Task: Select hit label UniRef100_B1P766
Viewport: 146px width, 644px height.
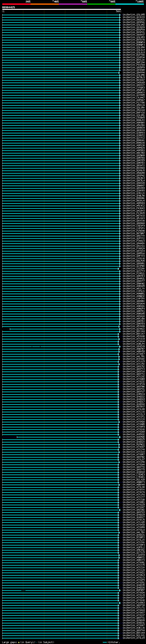Action: click(133, 55)
